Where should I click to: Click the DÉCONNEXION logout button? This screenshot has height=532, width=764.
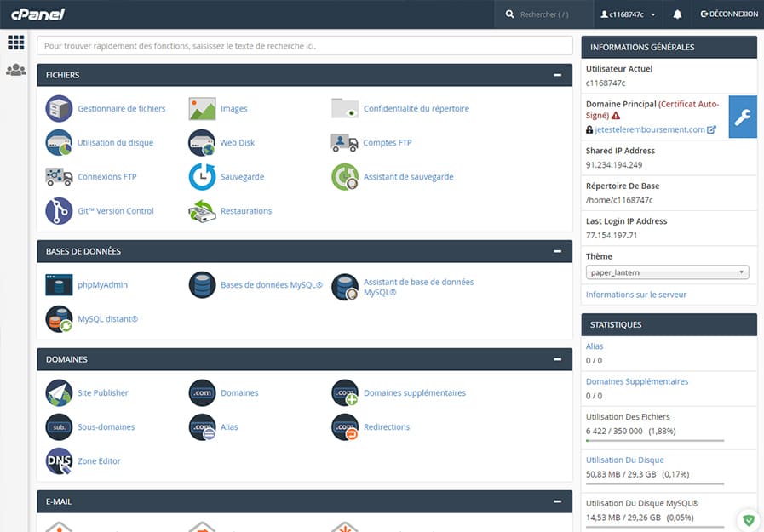click(729, 14)
